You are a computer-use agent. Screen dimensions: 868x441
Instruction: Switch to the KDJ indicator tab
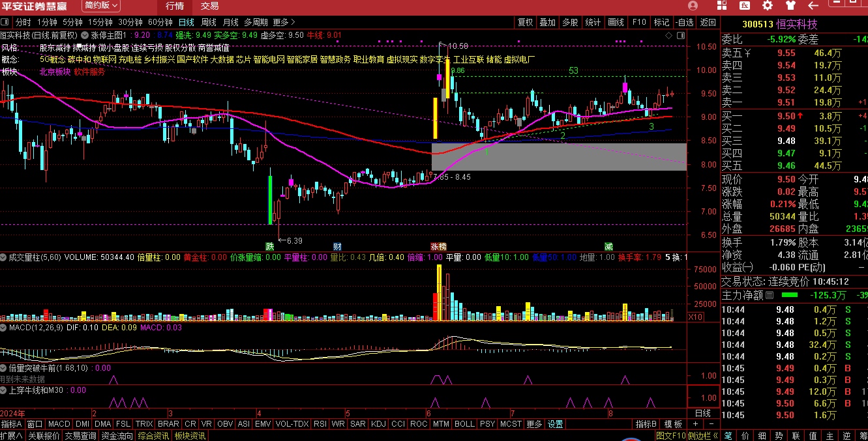tap(378, 424)
